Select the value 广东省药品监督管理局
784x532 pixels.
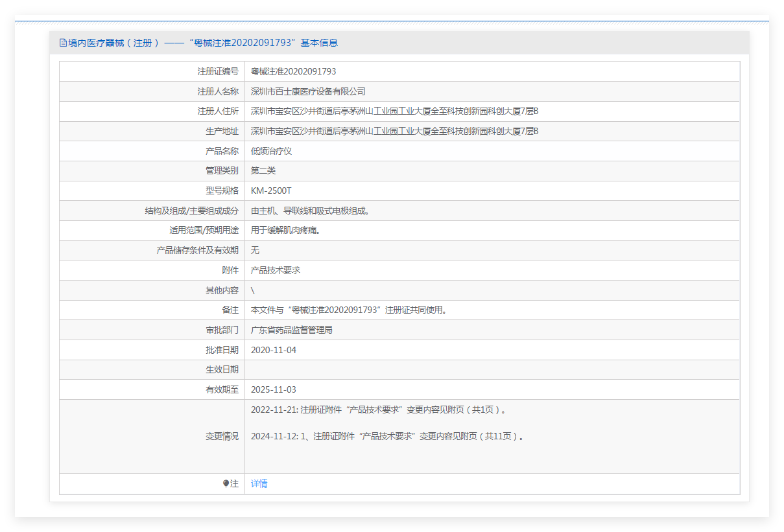292,330
